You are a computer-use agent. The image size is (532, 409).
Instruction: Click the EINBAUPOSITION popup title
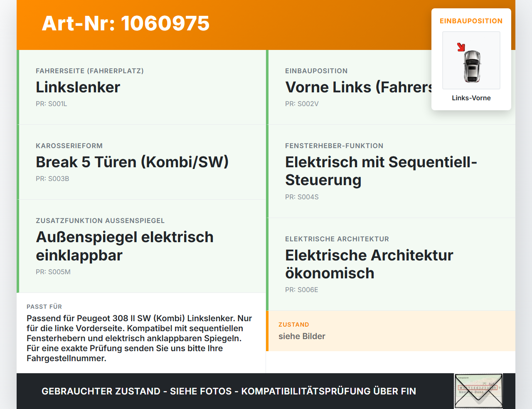pos(471,21)
